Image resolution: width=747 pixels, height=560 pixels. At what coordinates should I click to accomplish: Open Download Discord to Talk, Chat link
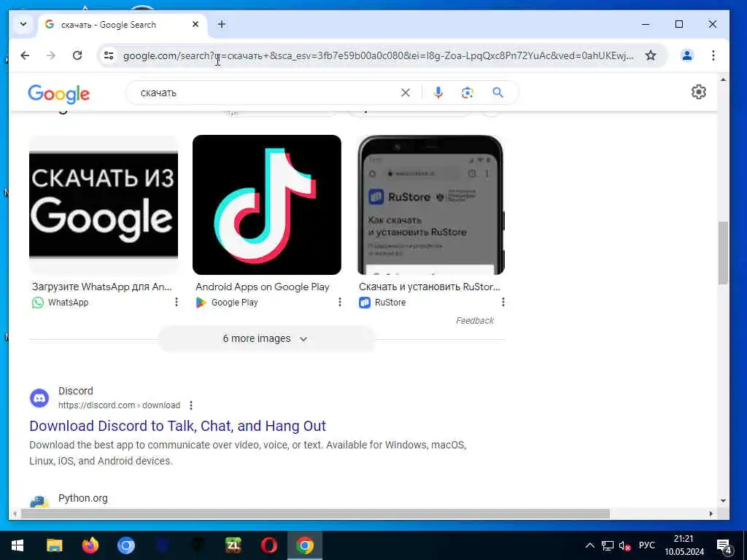[x=178, y=426]
